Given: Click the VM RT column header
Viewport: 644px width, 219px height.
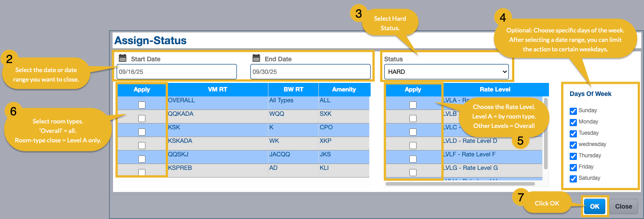Looking at the screenshot, I should pyautogui.click(x=218, y=90).
